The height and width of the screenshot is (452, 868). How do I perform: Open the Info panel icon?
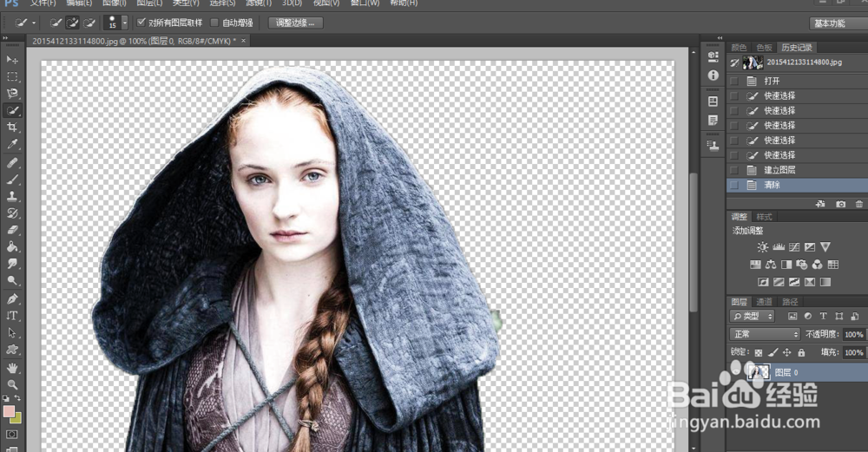pyautogui.click(x=713, y=75)
